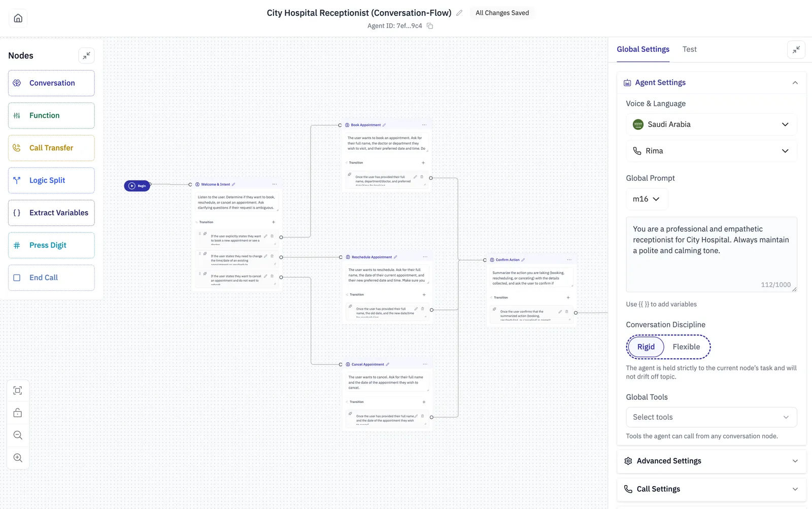Click the fit-to-view canvas icon

[x=18, y=390]
